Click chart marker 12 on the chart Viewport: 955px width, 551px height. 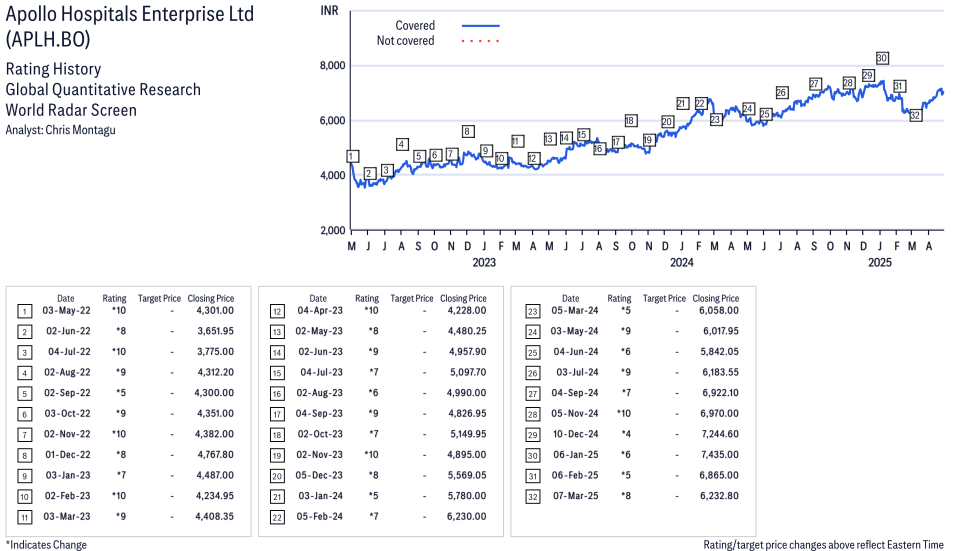tap(533, 158)
